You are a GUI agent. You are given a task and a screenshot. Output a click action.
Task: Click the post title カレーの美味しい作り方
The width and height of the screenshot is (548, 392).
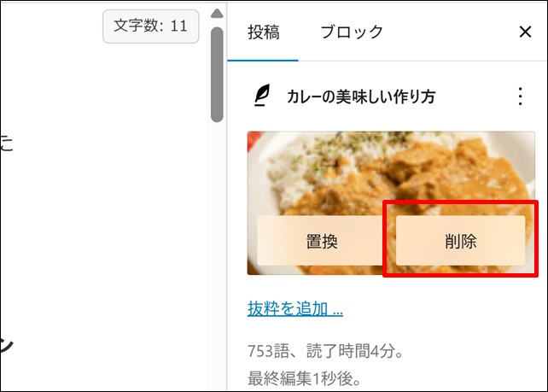(x=361, y=97)
